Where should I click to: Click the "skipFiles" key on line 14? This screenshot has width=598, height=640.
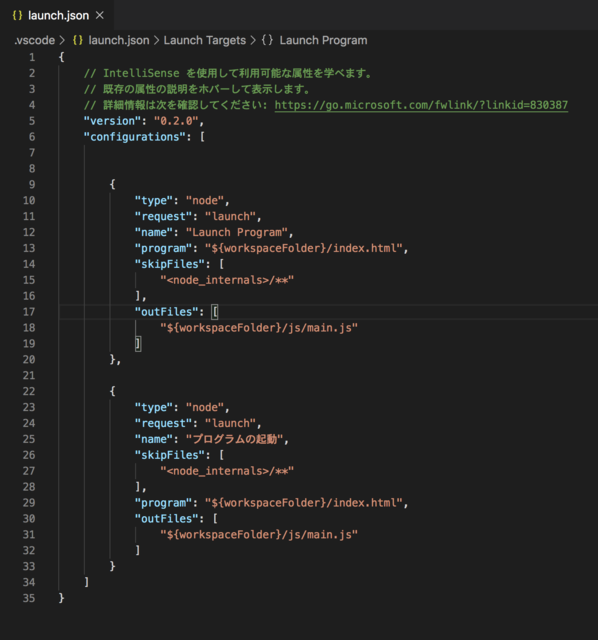pyautogui.click(x=170, y=264)
